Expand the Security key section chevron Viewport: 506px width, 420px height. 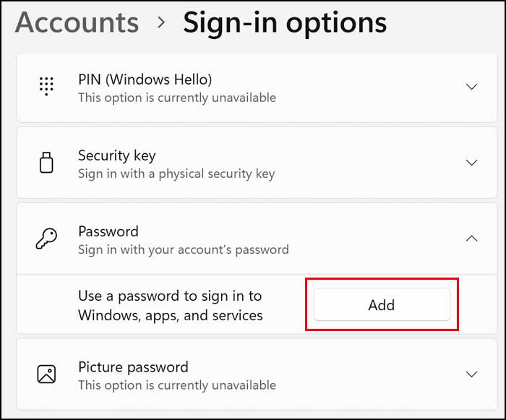pos(471,163)
